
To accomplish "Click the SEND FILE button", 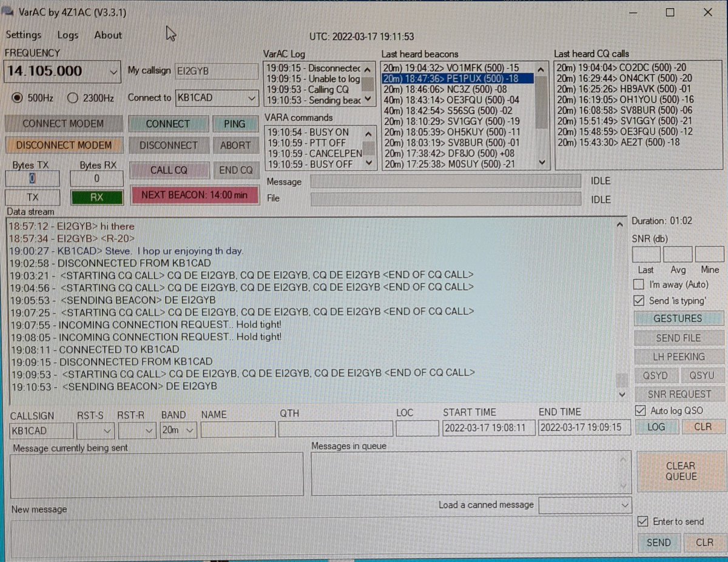I will pyautogui.click(x=678, y=338).
